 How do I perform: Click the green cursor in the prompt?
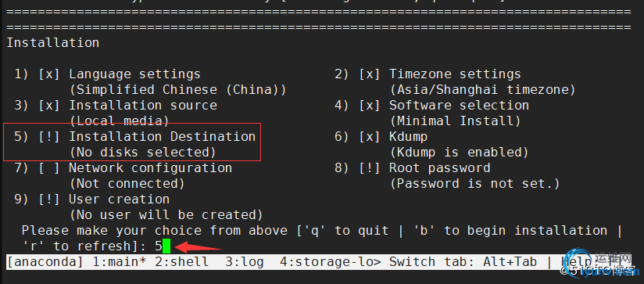(x=166, y=246)
